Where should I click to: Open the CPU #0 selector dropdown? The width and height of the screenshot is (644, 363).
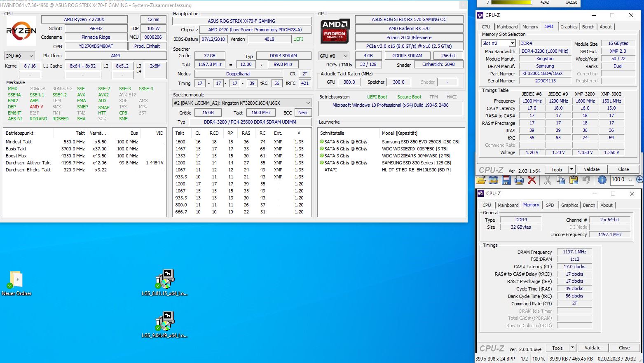coord(19,56)
